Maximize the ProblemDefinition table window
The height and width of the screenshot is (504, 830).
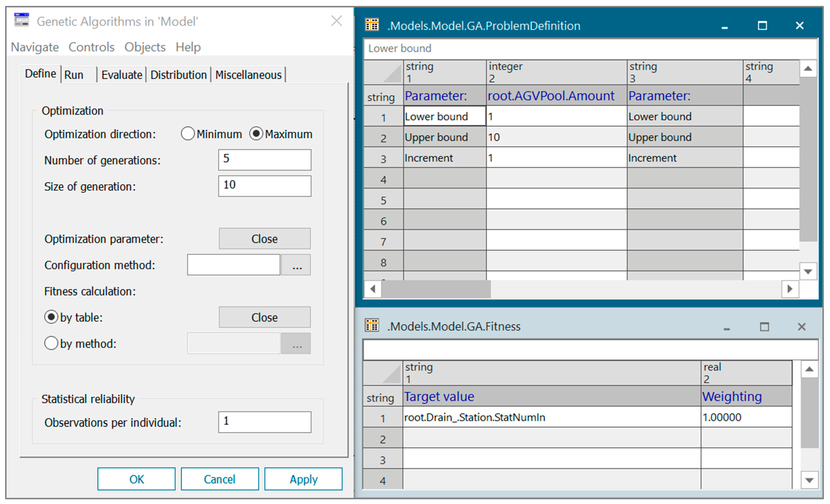click(x=762, y=26)
